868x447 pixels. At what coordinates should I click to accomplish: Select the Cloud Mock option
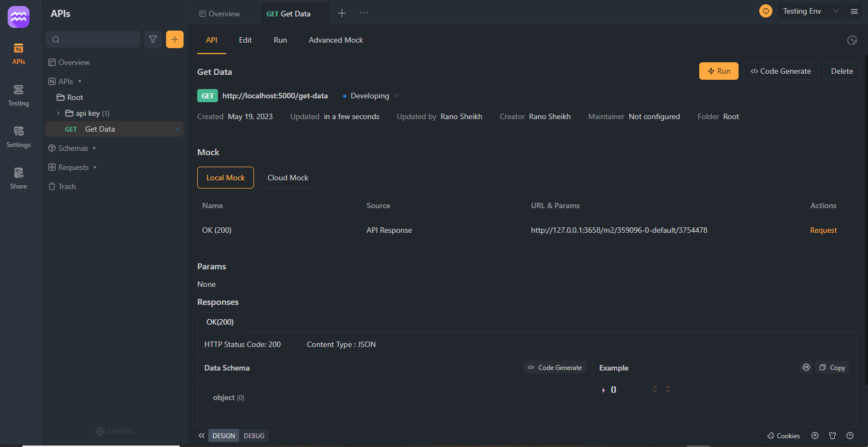(x=288, y=178)
